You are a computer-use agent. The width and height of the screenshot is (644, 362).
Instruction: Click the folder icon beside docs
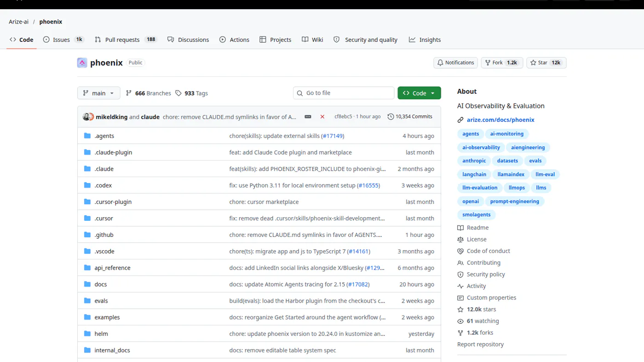point(87,284)
